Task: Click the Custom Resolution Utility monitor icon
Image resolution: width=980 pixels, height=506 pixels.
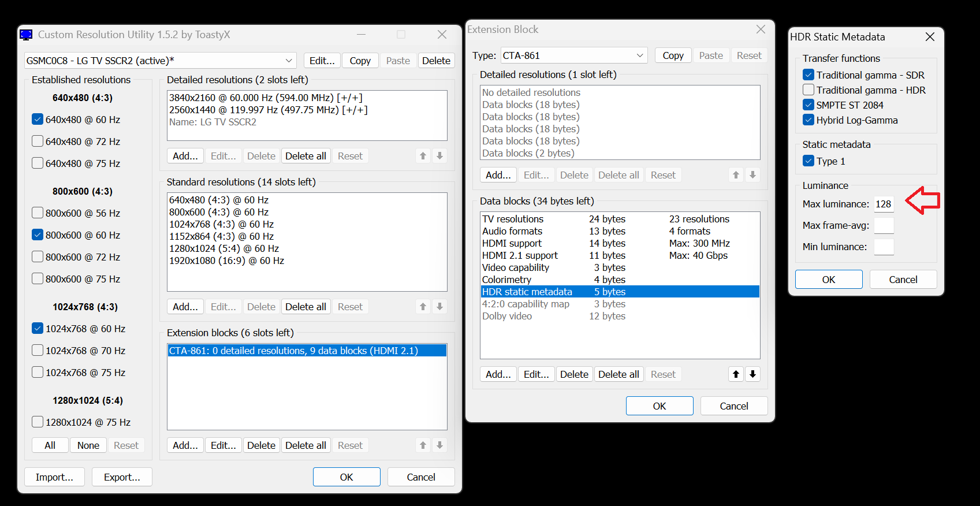Action: [26, 35]
